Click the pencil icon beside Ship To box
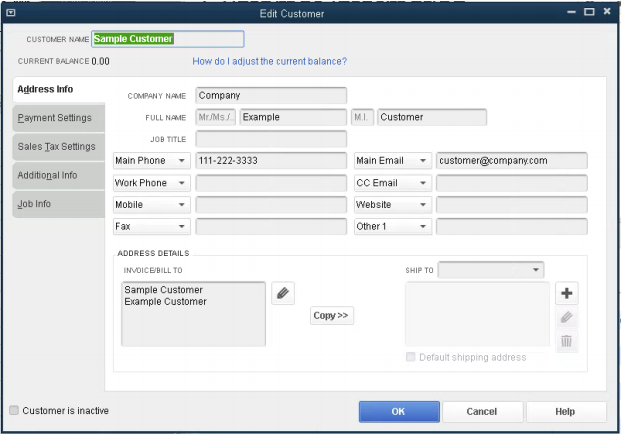Viewport: 622px width, 434px height. [566, 317]
